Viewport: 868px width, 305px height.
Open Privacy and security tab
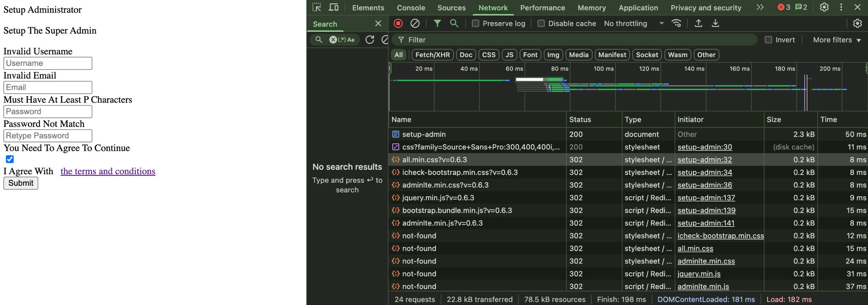tap(706, 7)
